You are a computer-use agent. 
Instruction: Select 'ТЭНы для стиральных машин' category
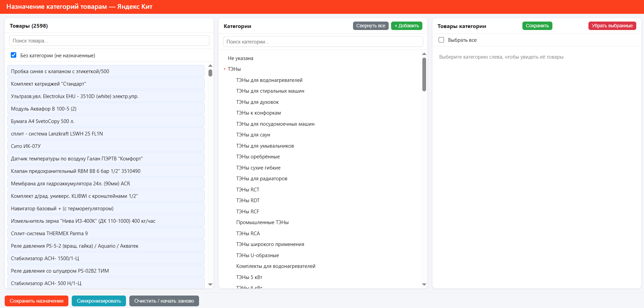pos(270,91)
